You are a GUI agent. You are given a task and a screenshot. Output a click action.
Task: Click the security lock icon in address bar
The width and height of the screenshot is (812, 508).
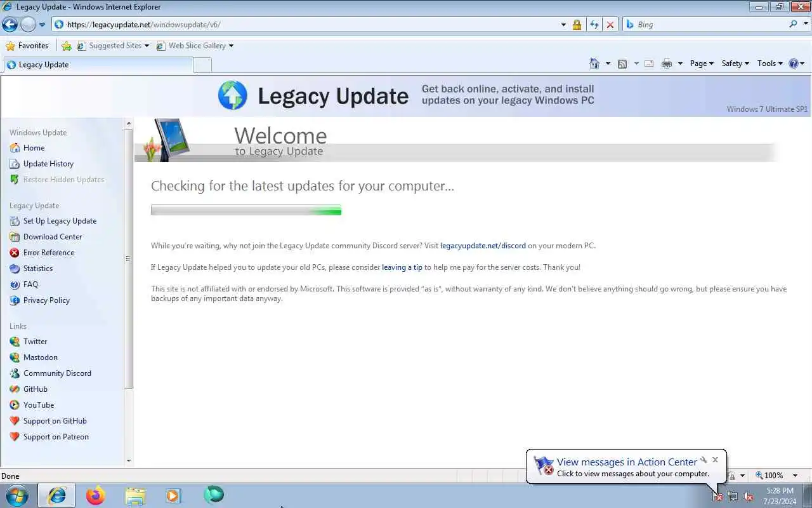pos(577,25)
